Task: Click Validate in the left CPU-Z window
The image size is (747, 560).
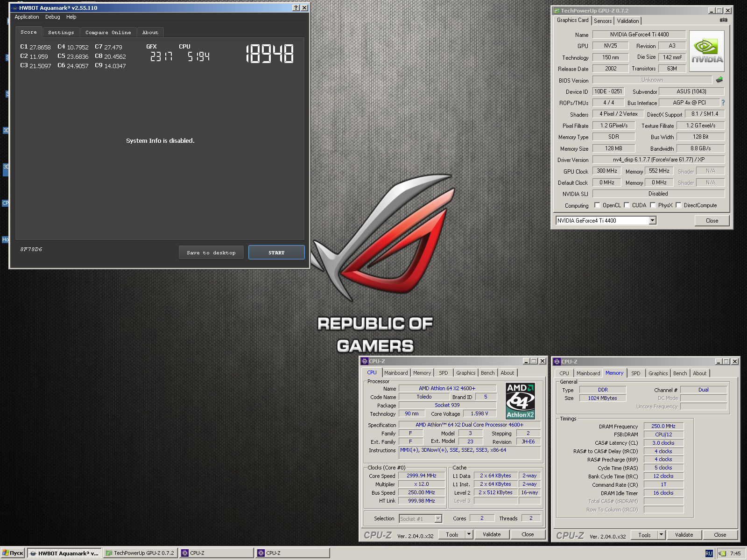Action: [x=492, y=534]
